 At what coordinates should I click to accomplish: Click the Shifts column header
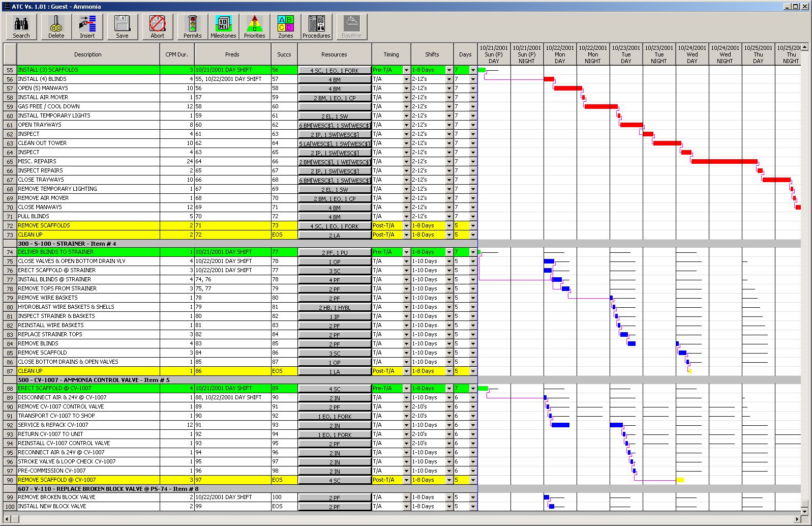(x=432, y=54)
